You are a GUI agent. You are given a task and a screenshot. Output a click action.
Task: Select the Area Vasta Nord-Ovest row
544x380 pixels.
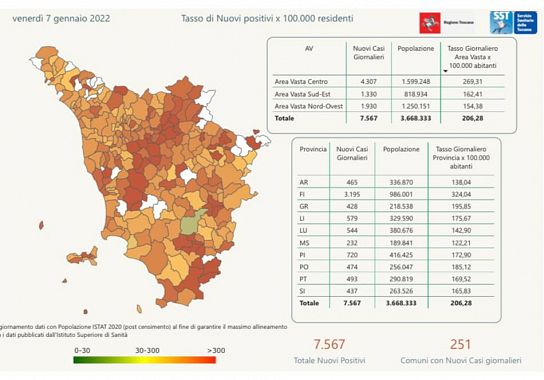[x=389, y=106]
